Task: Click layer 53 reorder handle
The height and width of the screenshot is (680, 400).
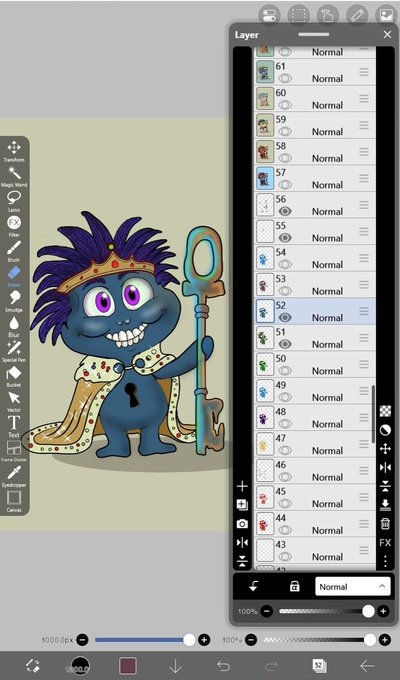Action: [364, 284]
